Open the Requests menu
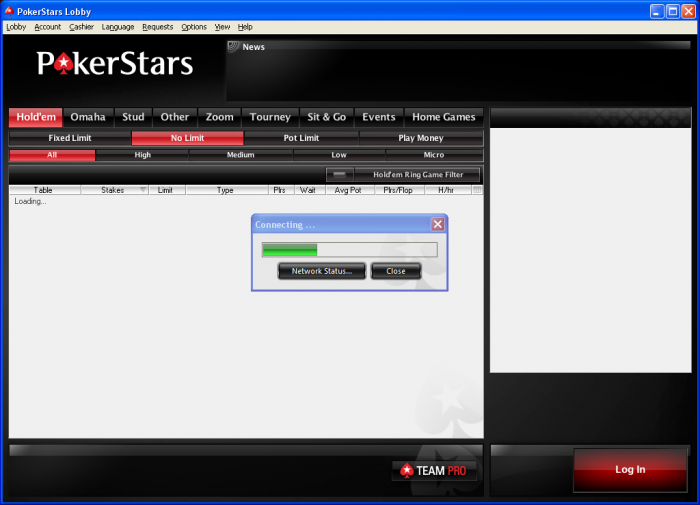This screenshot has width=700, height=505. click(158, 27)
